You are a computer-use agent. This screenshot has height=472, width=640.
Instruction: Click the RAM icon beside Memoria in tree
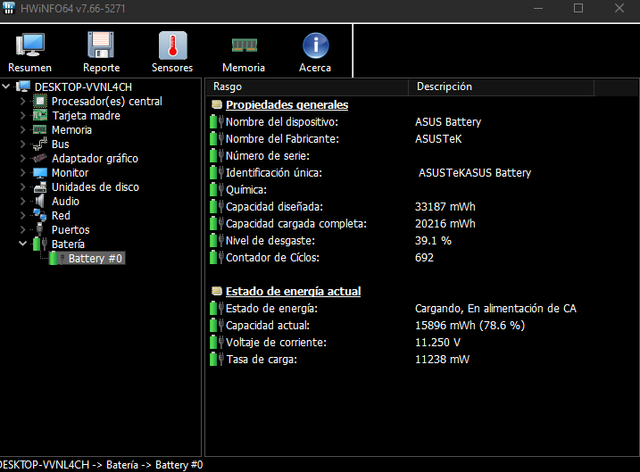tap(40, 130)
